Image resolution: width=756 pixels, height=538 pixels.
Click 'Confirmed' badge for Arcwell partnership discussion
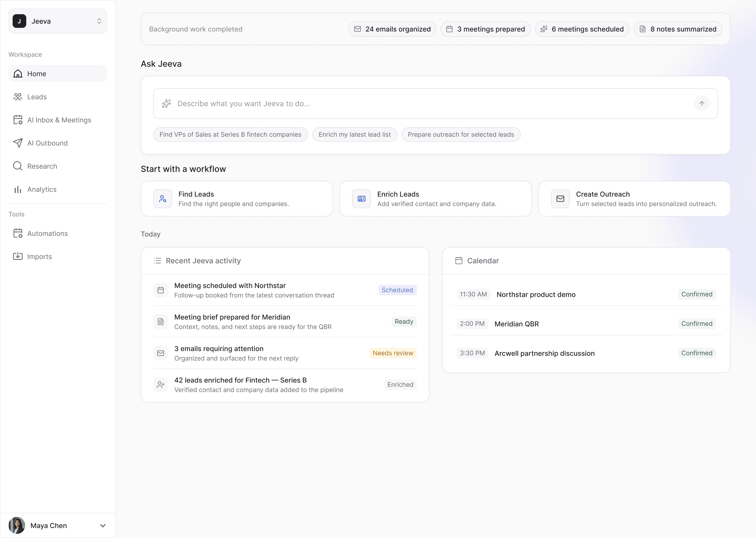click(697, 353)
